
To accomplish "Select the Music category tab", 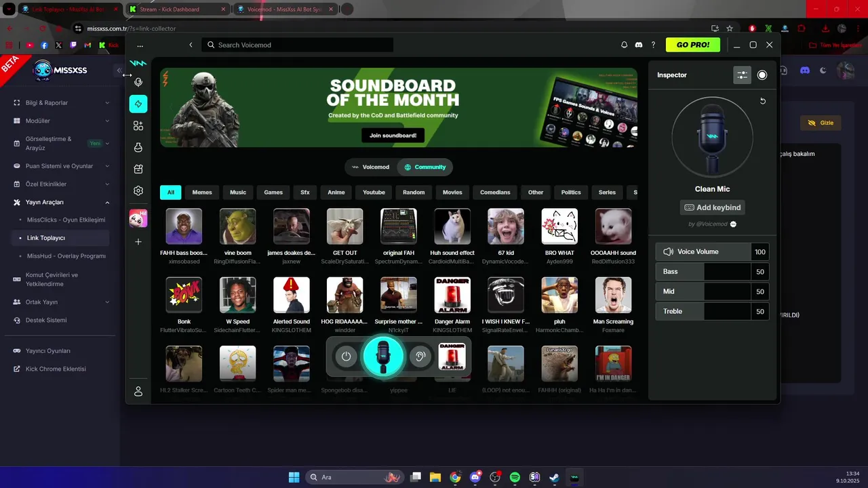I will point(238,192).
